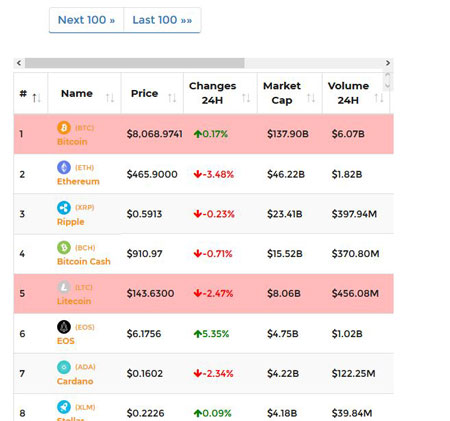
Task: Click the Price column header label
Action: pyautogui.click(x=144, y=93)
